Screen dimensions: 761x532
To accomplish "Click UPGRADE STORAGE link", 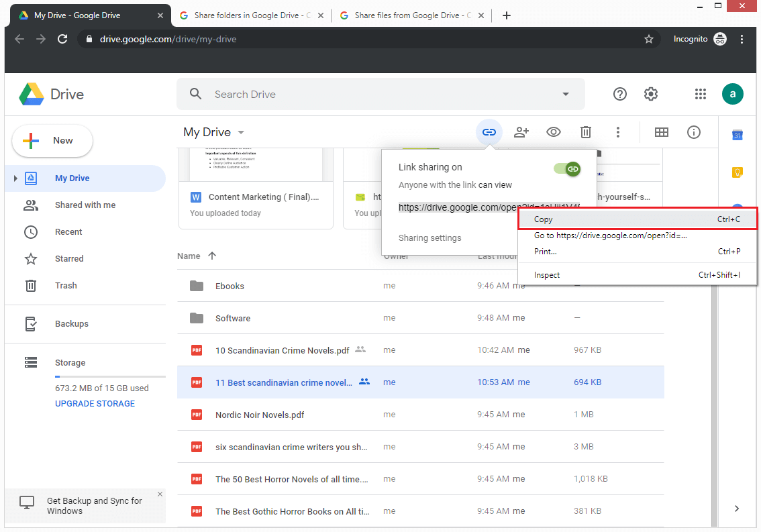I will pos(95,403).
